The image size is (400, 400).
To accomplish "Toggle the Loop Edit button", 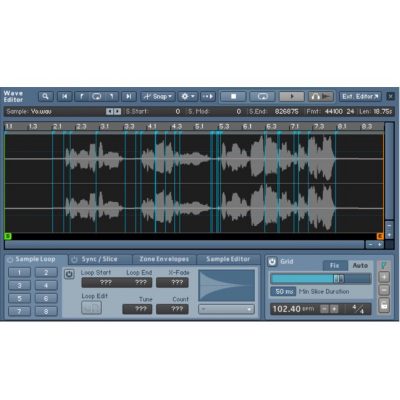I will 91,307.
